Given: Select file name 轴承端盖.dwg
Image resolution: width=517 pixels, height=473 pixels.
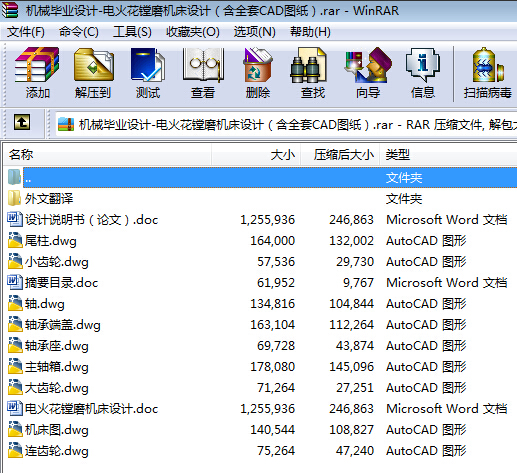Looking at the screenshot, I should 63,325.
